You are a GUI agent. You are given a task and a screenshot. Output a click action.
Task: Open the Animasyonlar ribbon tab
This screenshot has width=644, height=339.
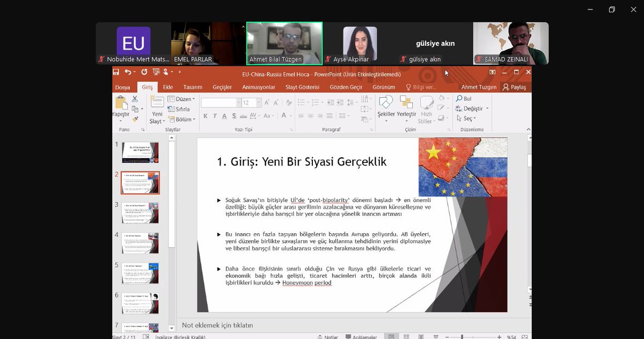[x=259, y=86]
